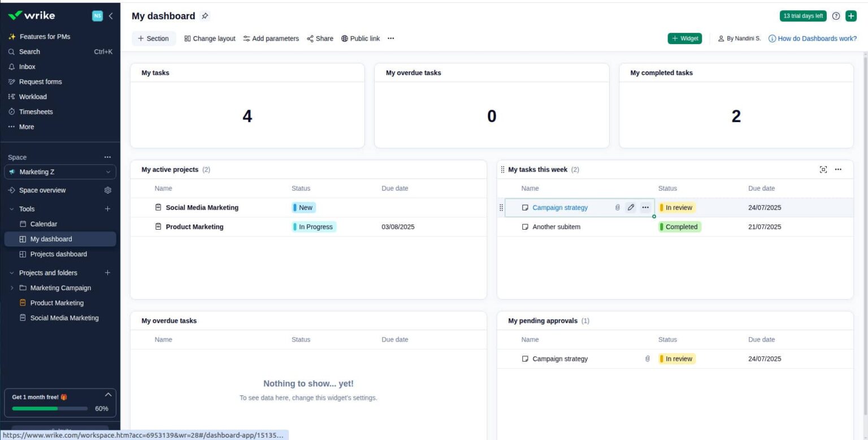This screenshot has width=868, height=440.
Task: Click the 13 trial days left badge
Action: point(803,16)
